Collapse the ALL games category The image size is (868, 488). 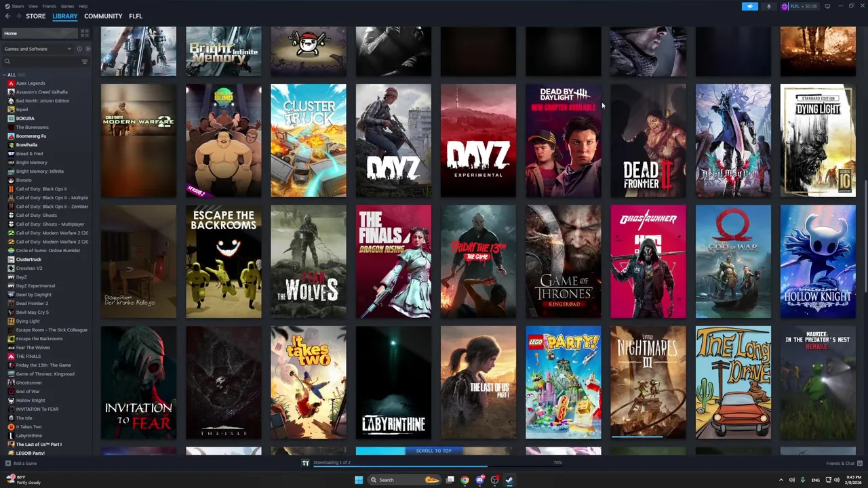[4, 75]
